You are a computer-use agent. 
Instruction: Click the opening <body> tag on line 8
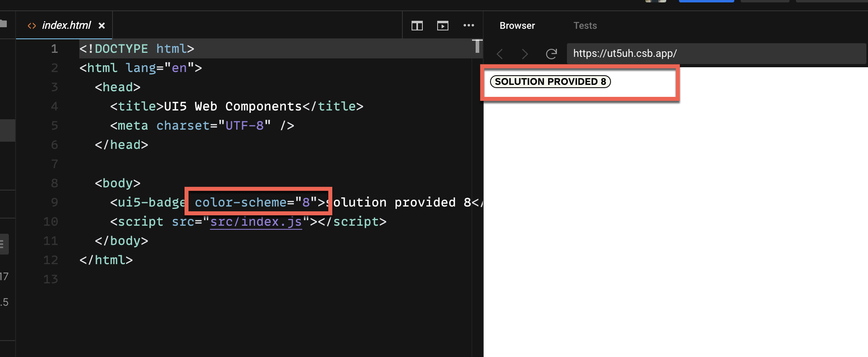coord(118,183)
